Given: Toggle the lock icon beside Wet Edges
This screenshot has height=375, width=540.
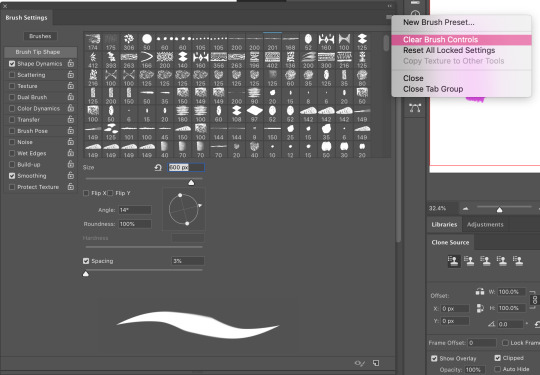Looking at the screenshot, I should [71, 153].
